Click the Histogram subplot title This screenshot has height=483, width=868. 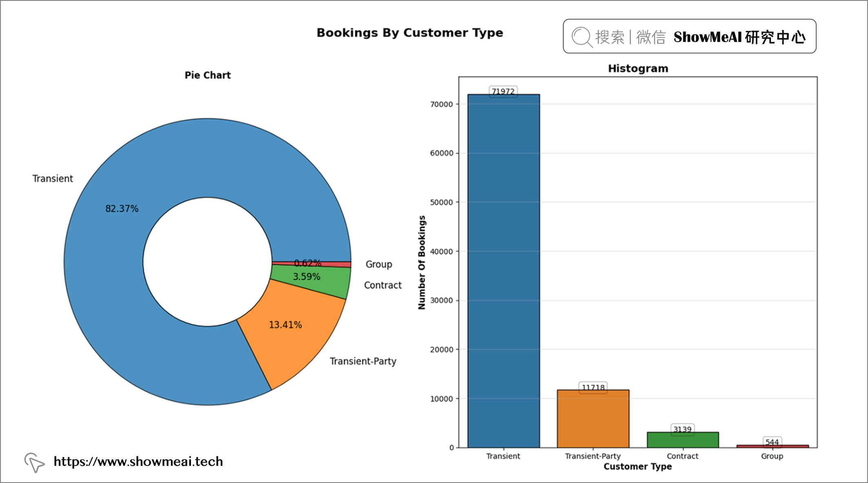click(x=638, y=68)
